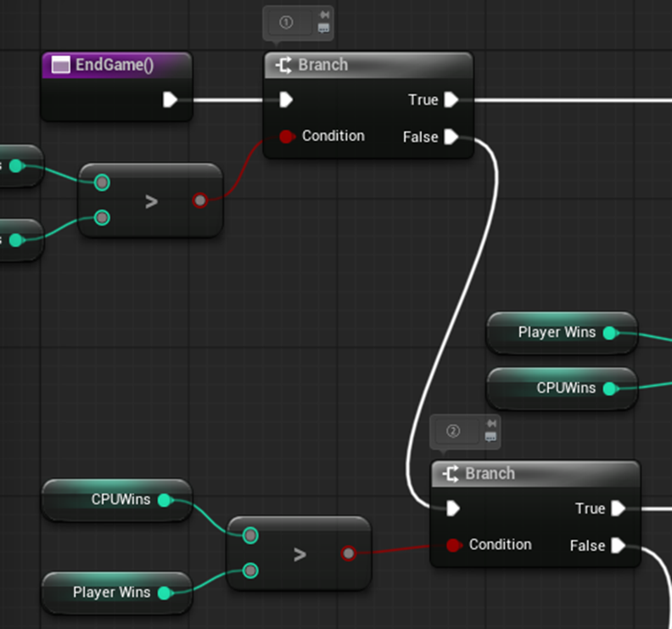Click the True exec pin on first Branch
Screen dimensions: 672x629
tap(451, 100)
